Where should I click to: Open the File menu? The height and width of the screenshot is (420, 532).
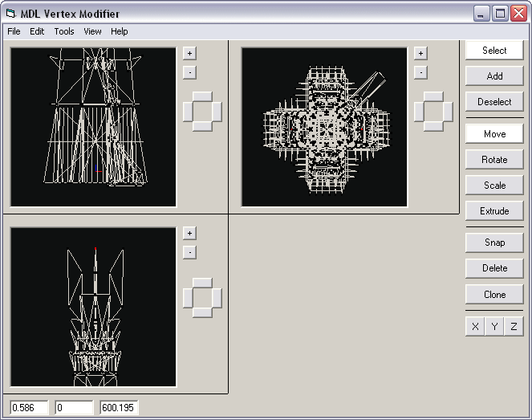[x=14, y=31]
